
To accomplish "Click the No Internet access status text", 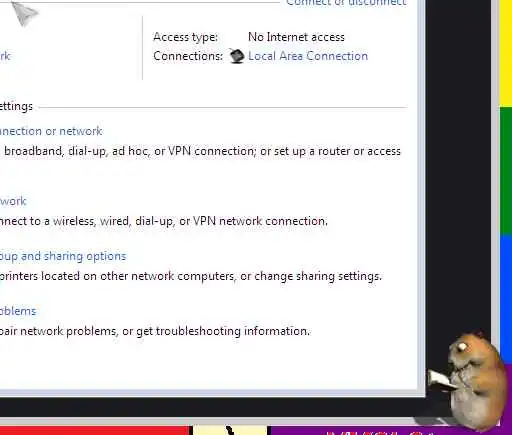I will 296,37.
